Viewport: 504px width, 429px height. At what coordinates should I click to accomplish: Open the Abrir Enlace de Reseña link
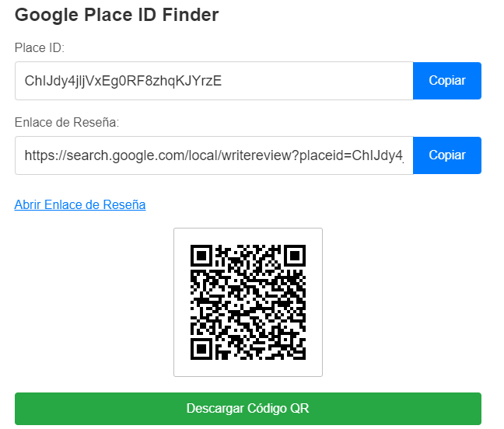click(x=80, y=204)
